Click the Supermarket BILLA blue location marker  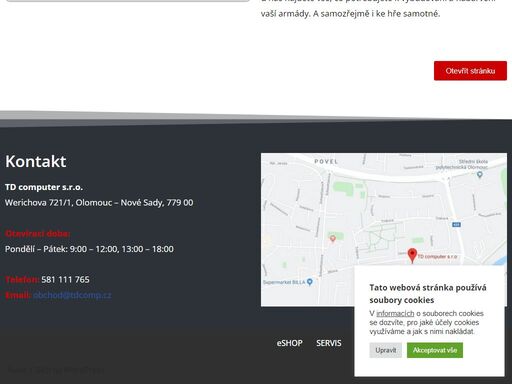tap(310, 282)
